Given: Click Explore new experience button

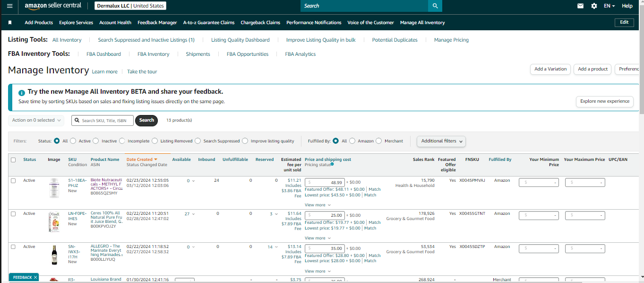Looking at the screenshot, I should (605, 101).
